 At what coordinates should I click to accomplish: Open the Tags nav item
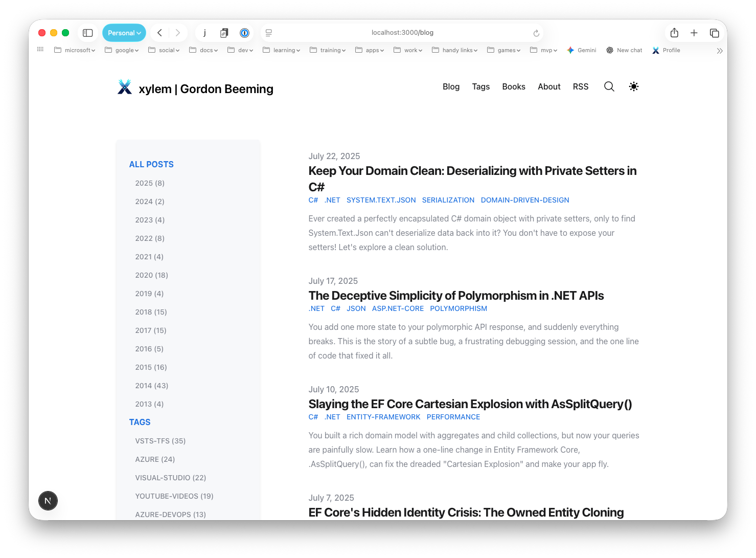click(481, 86)
